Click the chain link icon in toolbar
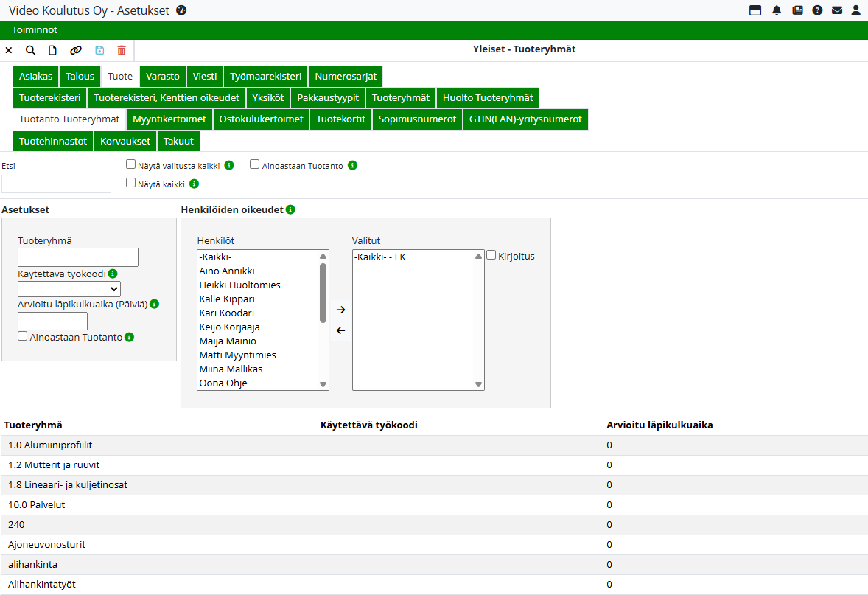 coord(76,50)
